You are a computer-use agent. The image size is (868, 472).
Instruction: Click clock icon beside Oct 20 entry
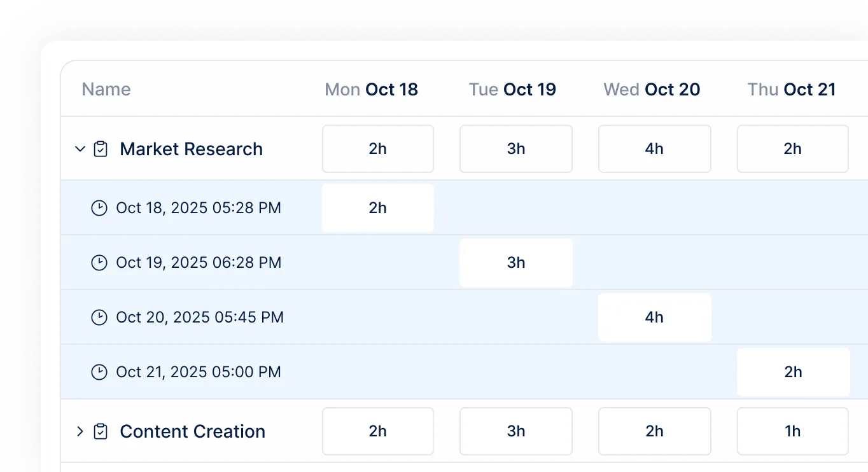pyautogui.click(x=99, y=317)
